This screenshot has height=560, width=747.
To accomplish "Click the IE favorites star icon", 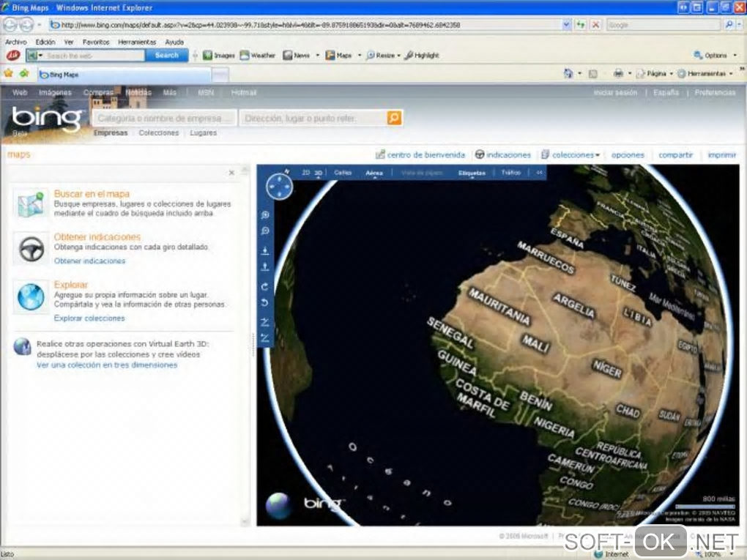I will (9, 73).
